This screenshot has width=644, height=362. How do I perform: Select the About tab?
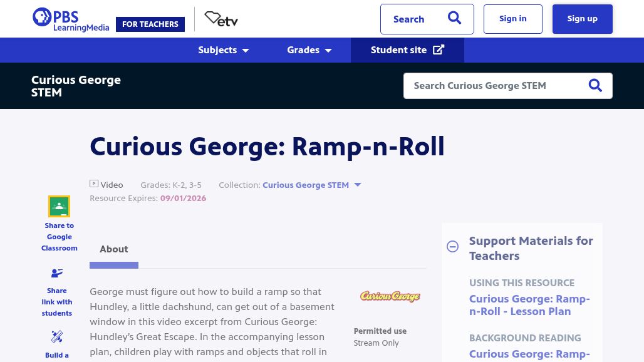coord(114,249)
